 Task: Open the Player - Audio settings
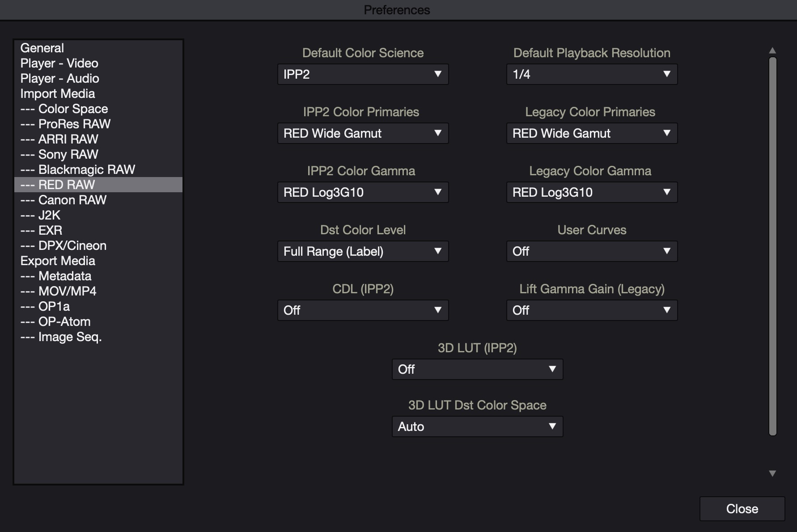pyautogui.click(x=59, y=78)
